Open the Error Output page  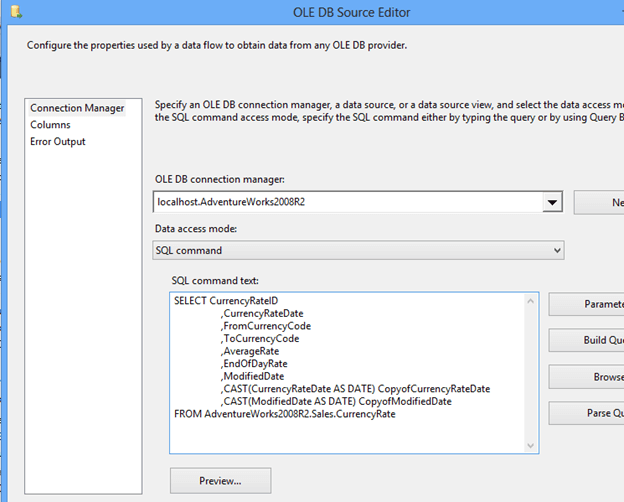click(x=58, y=142)
